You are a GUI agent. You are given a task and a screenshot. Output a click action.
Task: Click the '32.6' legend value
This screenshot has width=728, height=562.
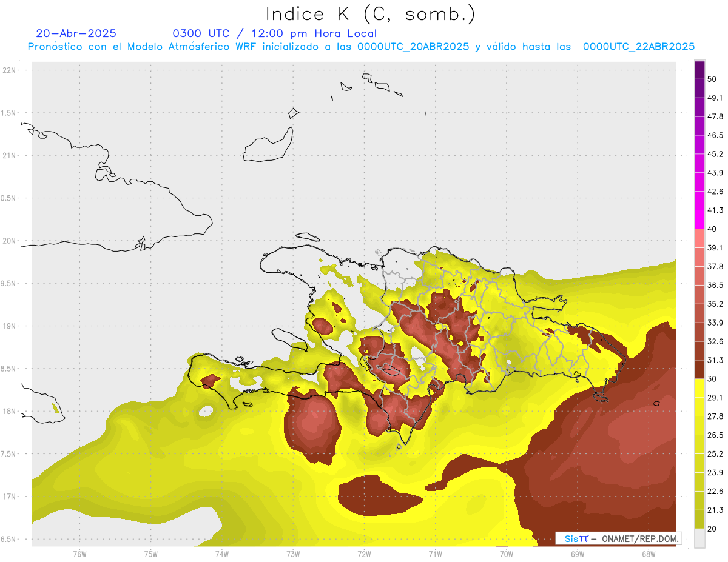(715, 341)
